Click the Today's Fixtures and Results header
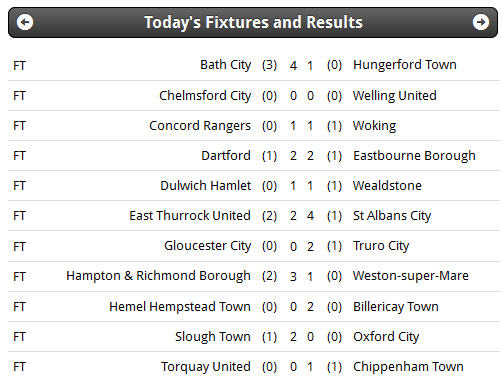 253,22
